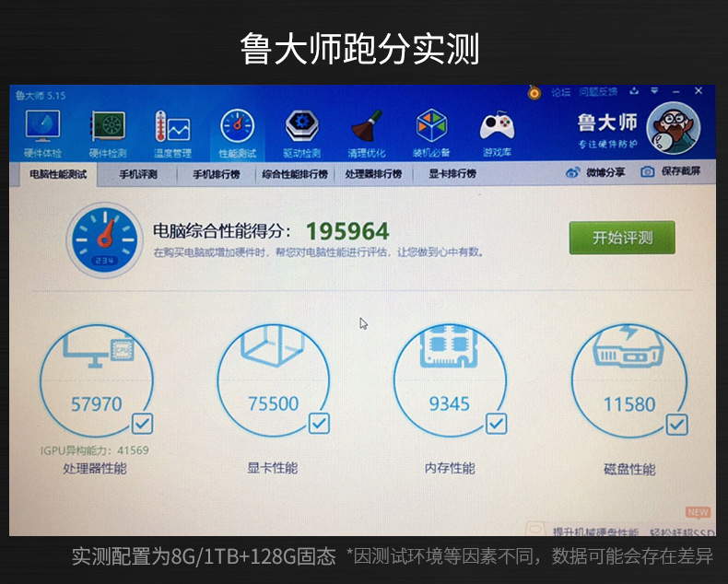The height and width of the screenshot is (584, 728).
Task: Click the Weibo share icon
Action: pos(573,172)
